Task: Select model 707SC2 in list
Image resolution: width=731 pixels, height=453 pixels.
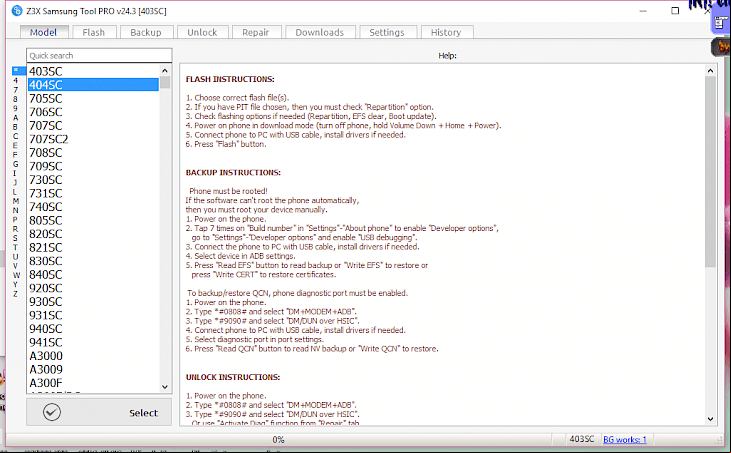Action: tap(93, 139)
